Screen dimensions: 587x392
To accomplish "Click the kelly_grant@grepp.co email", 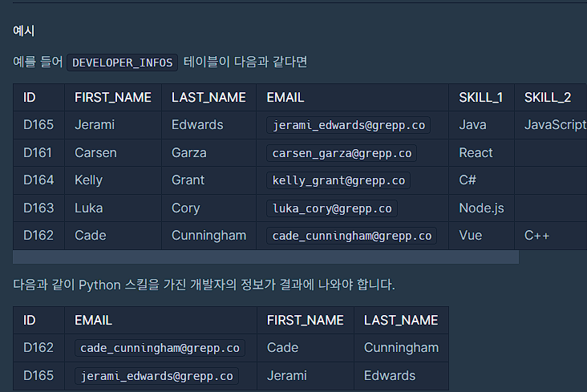I will point(338,180).
